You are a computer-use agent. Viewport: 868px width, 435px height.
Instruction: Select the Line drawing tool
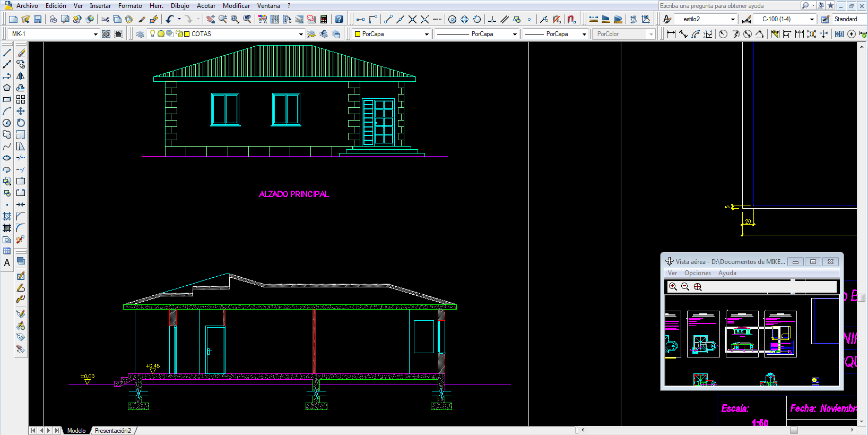click(x=7, y=53)
